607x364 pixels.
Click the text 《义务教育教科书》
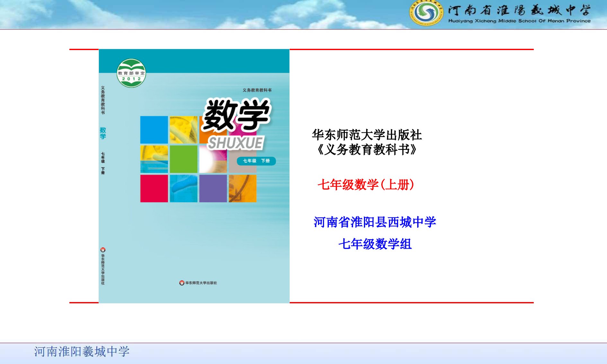[367, 150]
